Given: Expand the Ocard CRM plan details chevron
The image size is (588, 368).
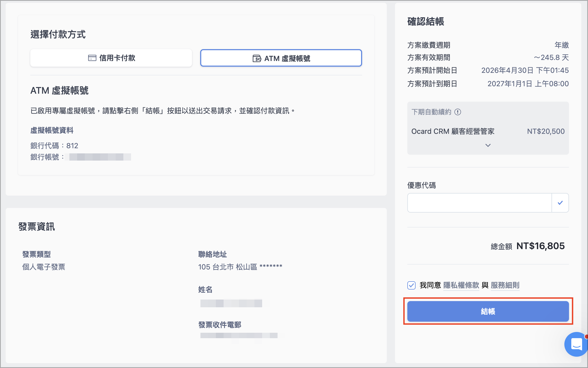Looking at the screenshot, I should [x=488, y=145].
